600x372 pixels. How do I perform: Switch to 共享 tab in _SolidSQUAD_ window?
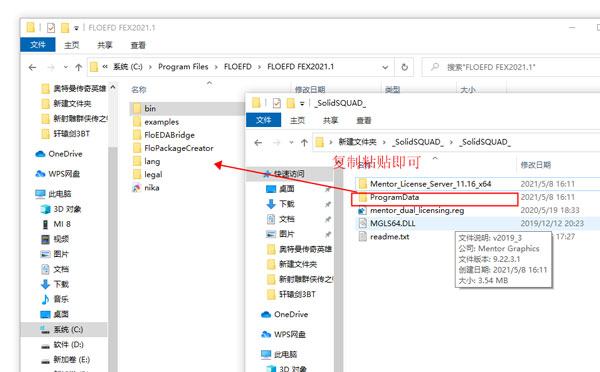click(x=331, y=121)
